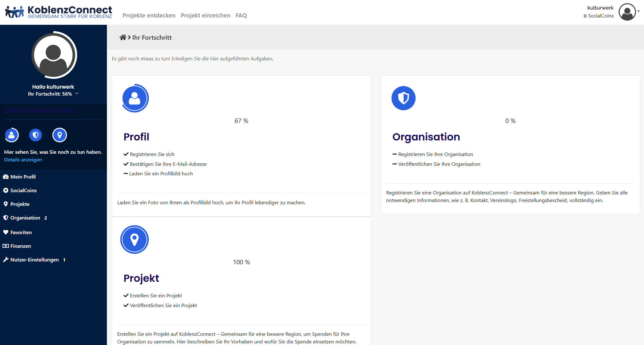644x345 pixels.
Task: Open Projekt einreichen in top navigation
Action: pyautogui.click(x=205, y=15)
